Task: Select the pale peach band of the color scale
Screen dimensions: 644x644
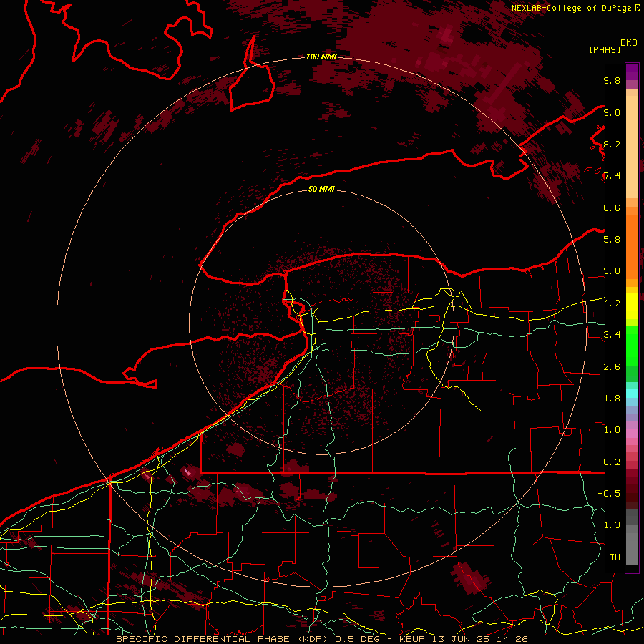Action: tap(632, 147)
